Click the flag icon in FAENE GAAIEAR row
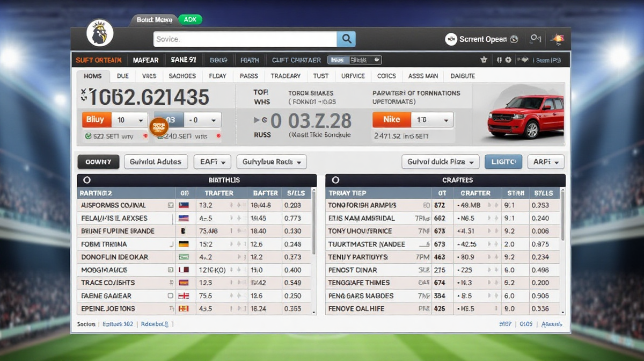Screen dimensions: 644x361 pos(184,295)
